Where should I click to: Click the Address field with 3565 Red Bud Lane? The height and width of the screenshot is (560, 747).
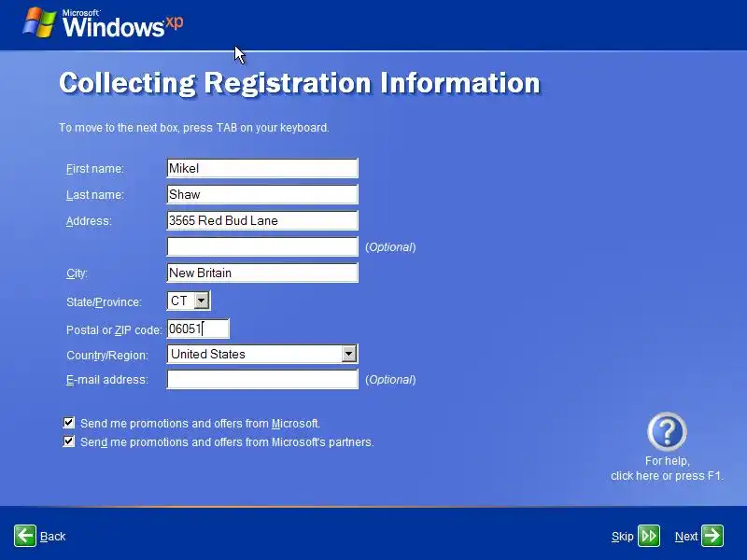(x=262, y=220)
